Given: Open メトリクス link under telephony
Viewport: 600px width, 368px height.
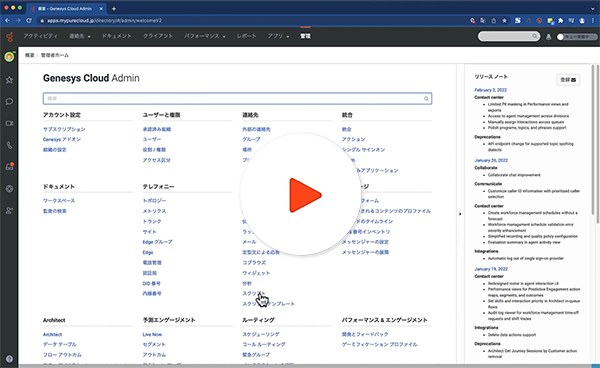Looking at the screenshot, I should pyautogui.click(x=154, y=211).
